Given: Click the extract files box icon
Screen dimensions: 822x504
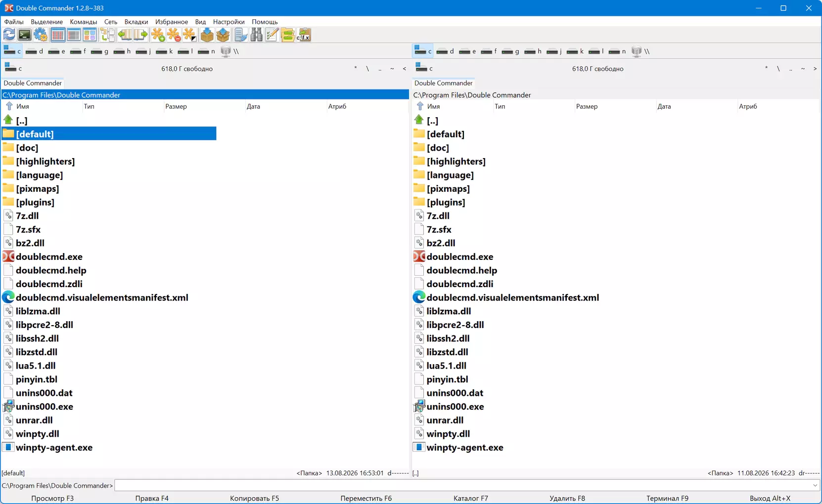Looking at the screenshot, I should click(223, 35).
